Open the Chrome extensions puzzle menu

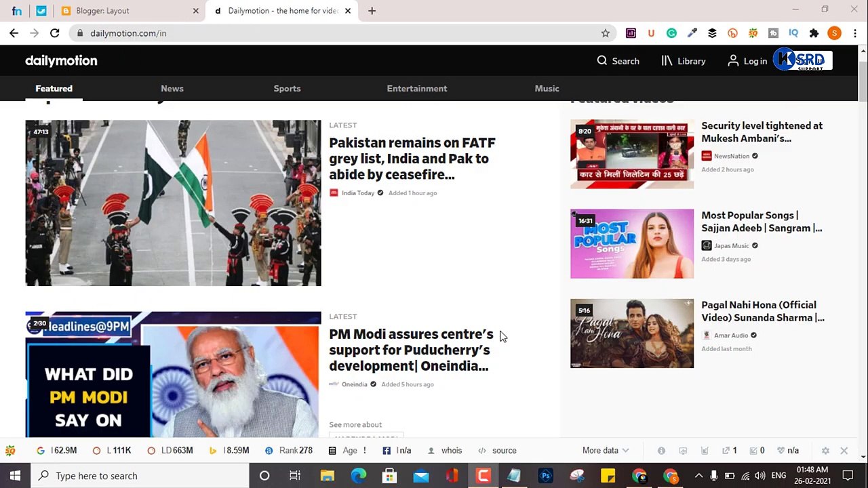pyautogui.click(x=814, y=33)
